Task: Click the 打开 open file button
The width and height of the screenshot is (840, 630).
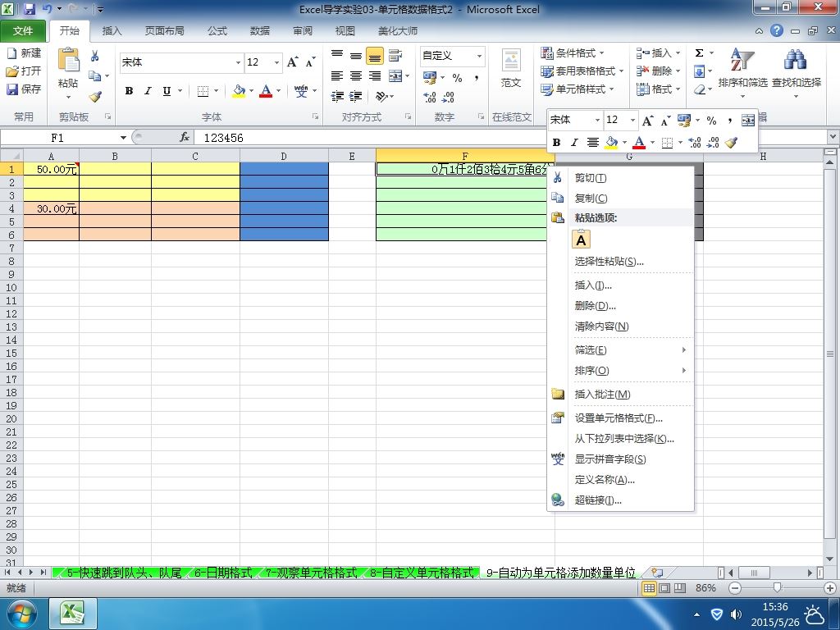Action: [24, 71]
